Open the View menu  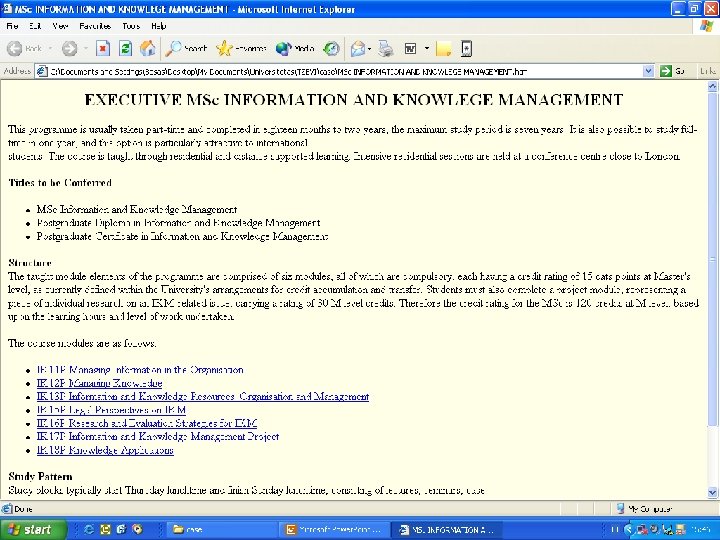point(60,26)
